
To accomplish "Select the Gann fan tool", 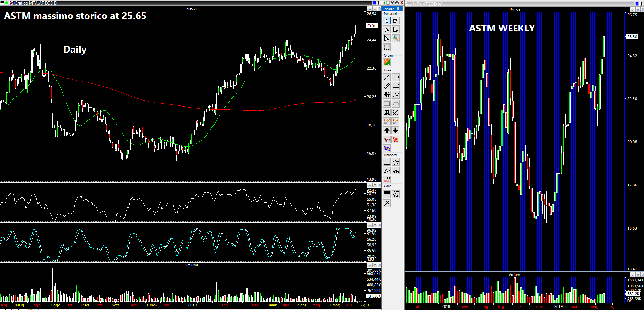I will (387, 203).
